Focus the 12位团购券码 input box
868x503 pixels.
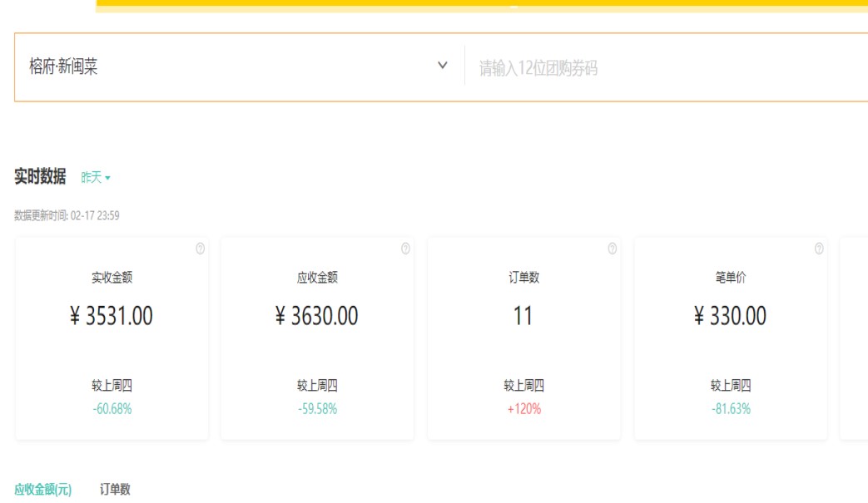coord(666,68)
